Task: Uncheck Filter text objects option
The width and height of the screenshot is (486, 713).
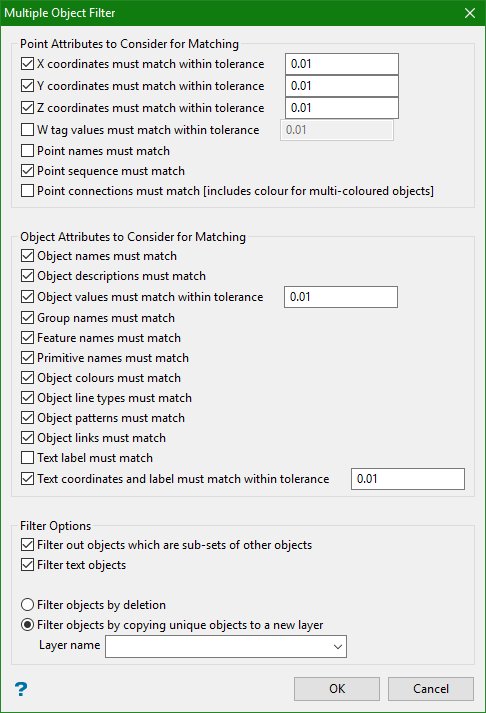Action: pyautogui.click(x=27, y=565)
